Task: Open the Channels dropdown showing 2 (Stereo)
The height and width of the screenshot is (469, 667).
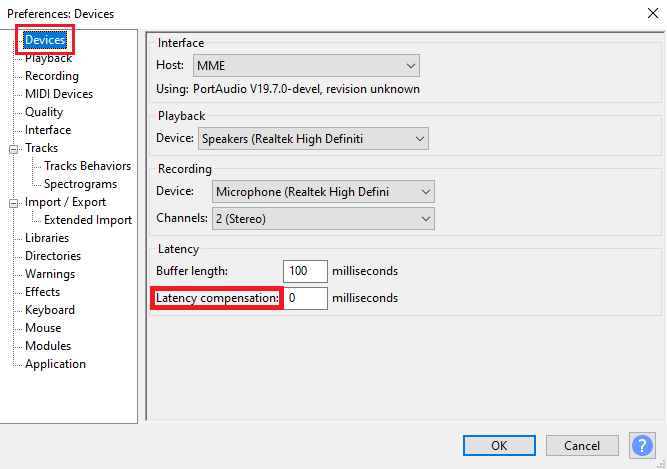Action: (x=323, y=219)
